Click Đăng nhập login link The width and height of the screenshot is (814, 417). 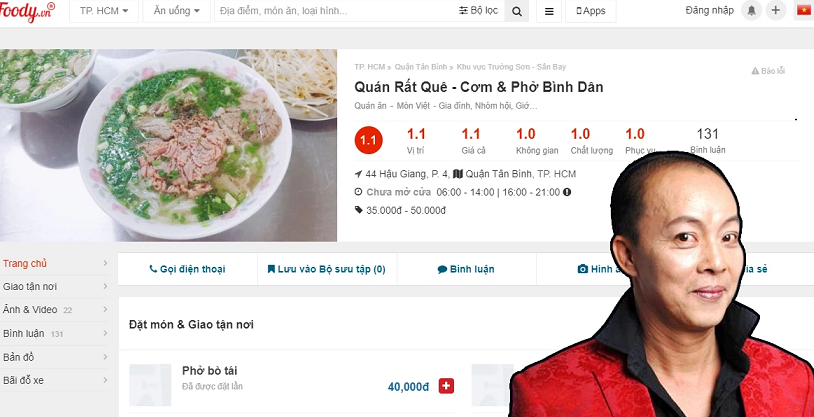pyautogui.click(x=709, y=10)
